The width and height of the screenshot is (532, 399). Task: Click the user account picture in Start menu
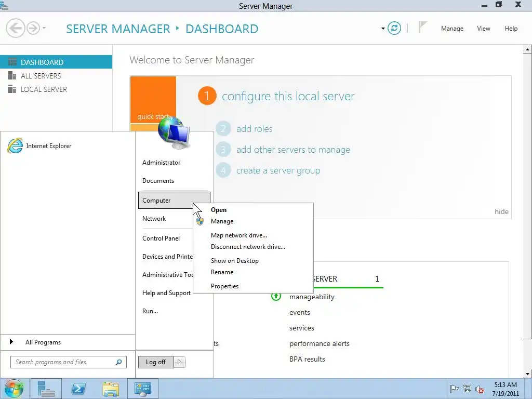coord(174,134)
